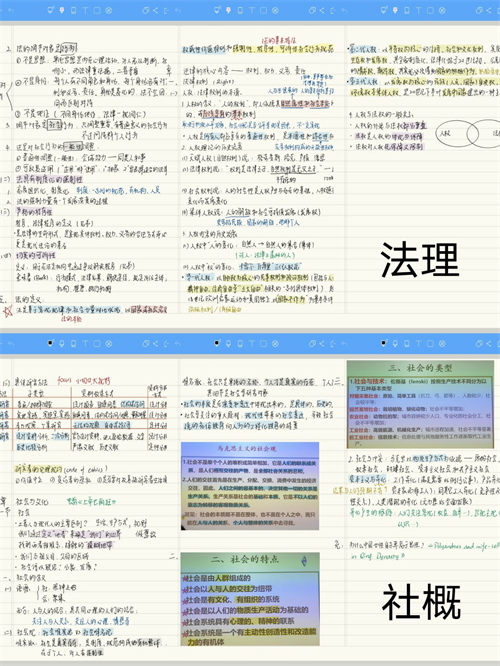Image resolution: width=500 pixels, height=666 pixels.
Task: Select the eraser tool in bottom-left note toolbar
Action: pyautogui.click(x=73, y=343)
